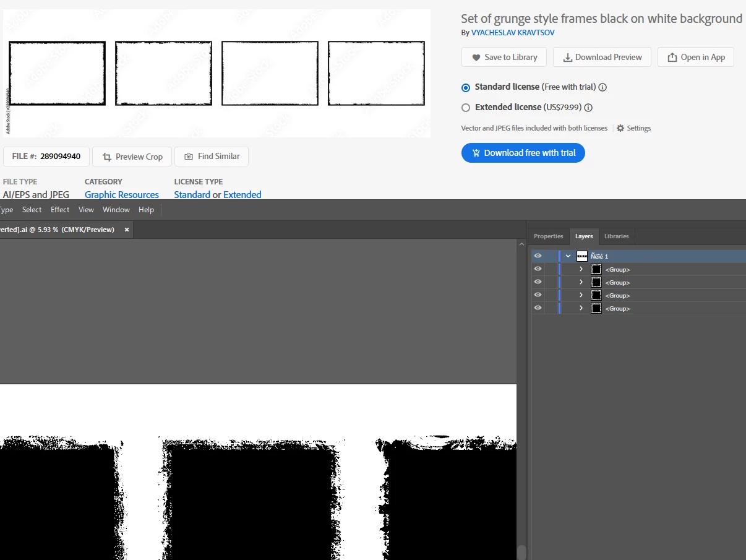Viewport: 746px width, 560px height.
Task: Hide the Ñëîé 1 layer via eye icon
Action: (x=538, y=256)
